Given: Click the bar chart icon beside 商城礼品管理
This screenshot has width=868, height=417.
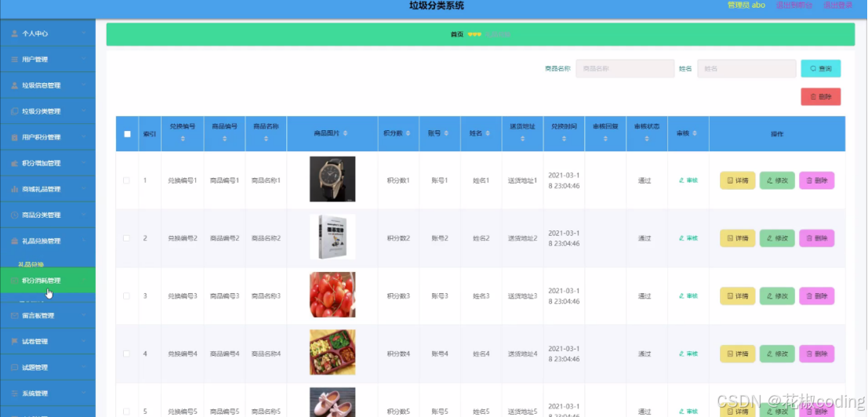Looking at the screenshot, I should (x=14, y=190).
